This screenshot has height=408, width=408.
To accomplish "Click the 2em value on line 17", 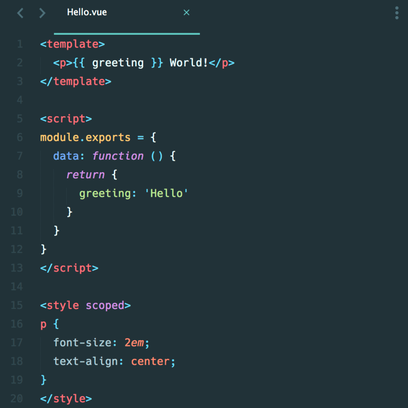I will click(x=134, y=343).
